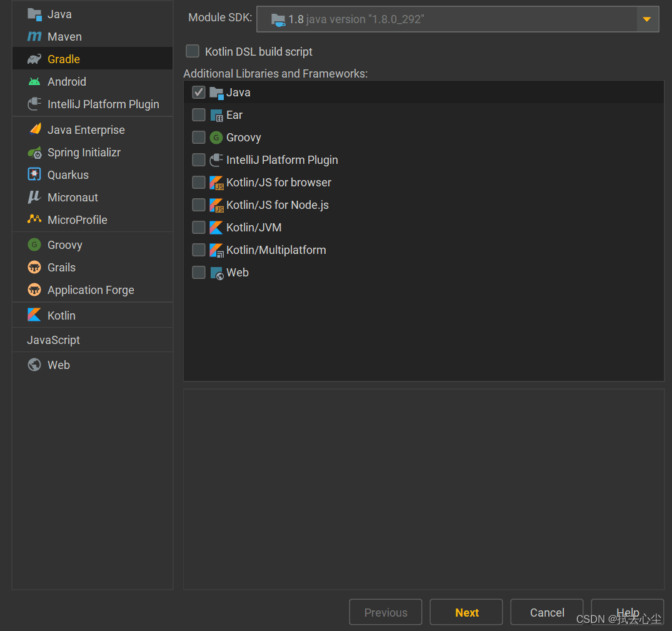
Task: Click the Previous button
Action: 386,612
